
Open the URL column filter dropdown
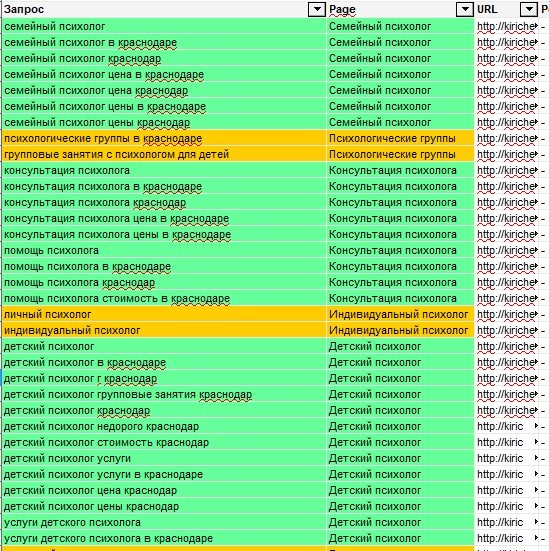(528, 9)
